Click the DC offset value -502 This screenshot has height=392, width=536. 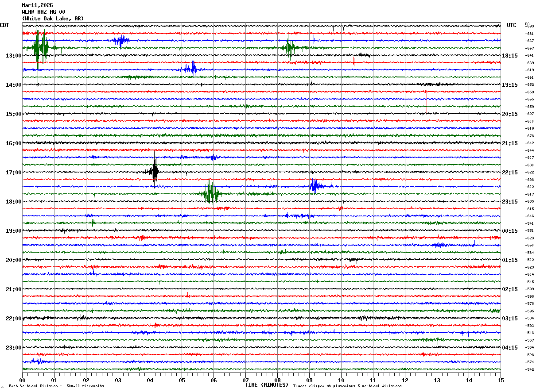[529, 260]
